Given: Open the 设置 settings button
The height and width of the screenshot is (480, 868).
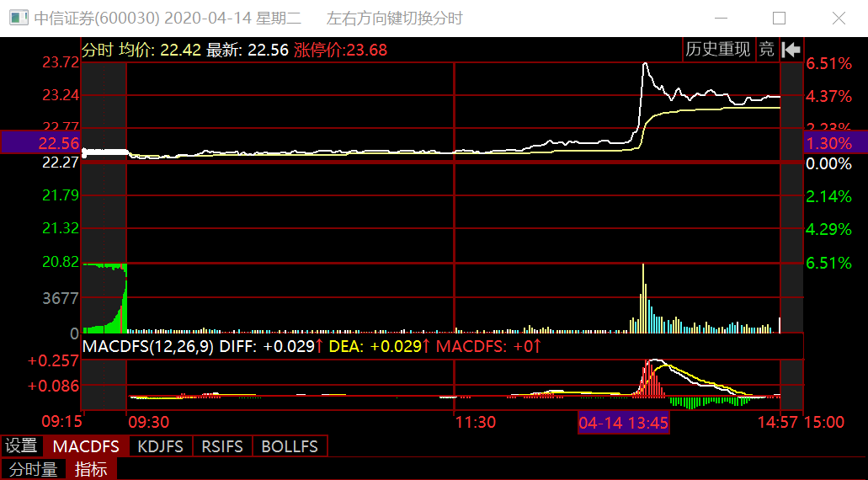Looking at the screenshot, I should [x=22, y=446].
